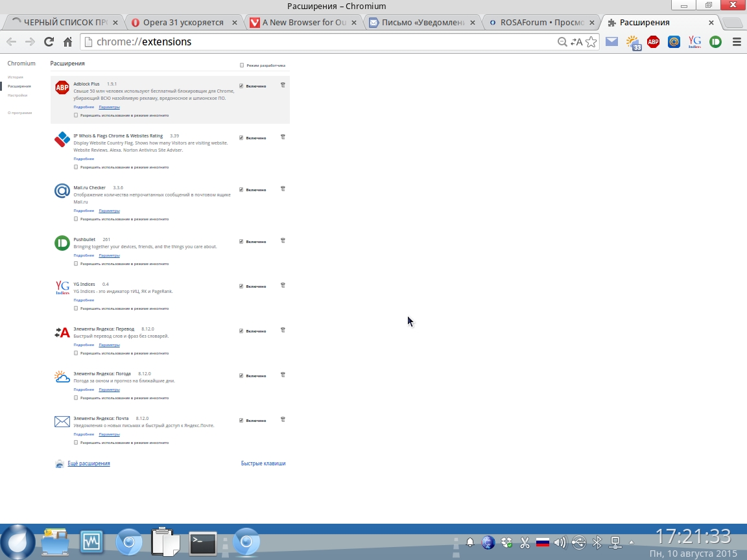
Task: Open Adblock Plus Параметры link
Action: pyautogui.click(x=109, y=107)
